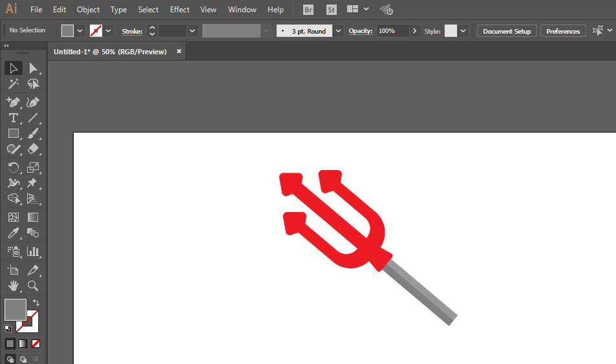Open the align options dropdown arrow

pyautogui.click(x=610, y=30)
